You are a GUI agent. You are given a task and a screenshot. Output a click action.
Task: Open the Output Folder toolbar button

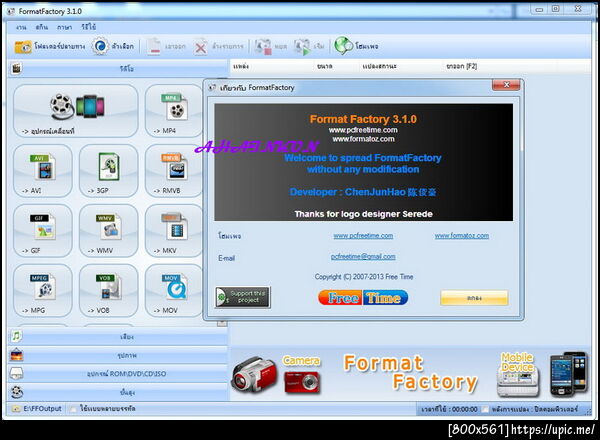[50, 46]
